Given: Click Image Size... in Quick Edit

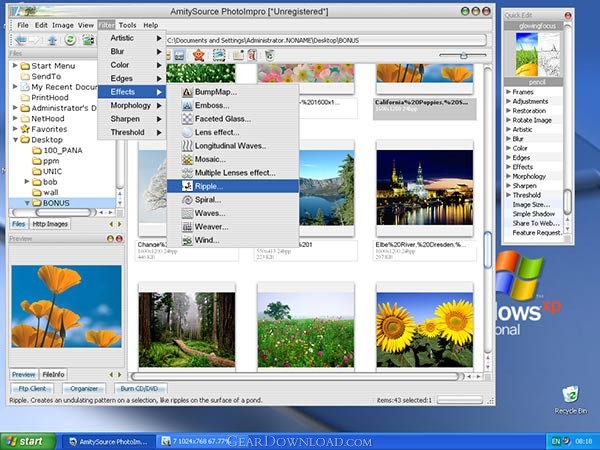Looking at the screenshot, I should click(531, 205).
